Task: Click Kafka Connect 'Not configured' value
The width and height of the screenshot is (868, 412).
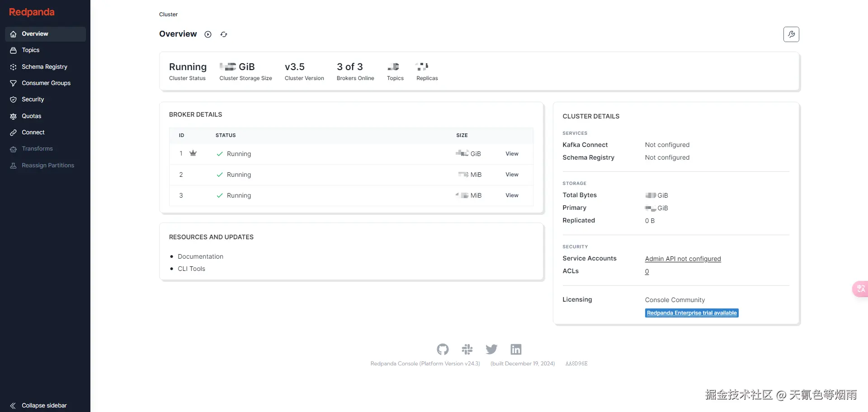Action: tap(667, 145)
